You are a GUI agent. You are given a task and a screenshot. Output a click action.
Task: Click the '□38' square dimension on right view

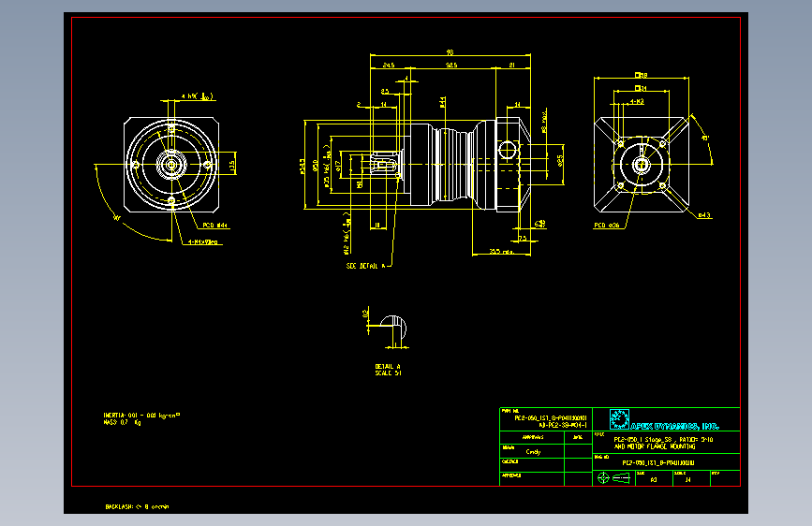pos(642,75)
